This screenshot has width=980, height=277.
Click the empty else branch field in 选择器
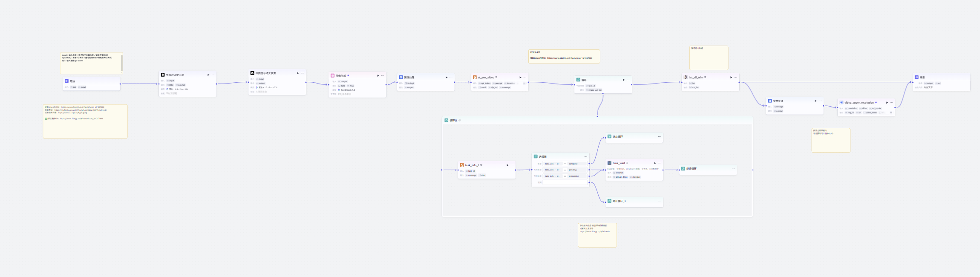(565, 182)
